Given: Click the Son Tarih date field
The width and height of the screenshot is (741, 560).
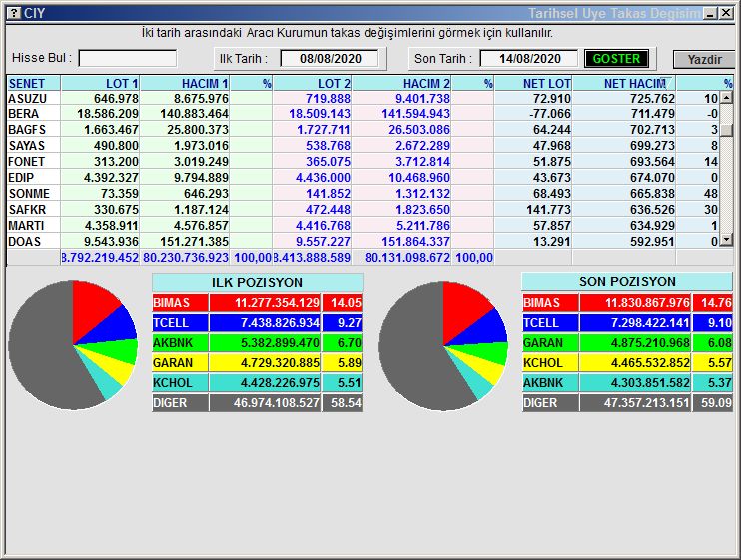Looking at the screenshot, I should (x=529, y=59).
